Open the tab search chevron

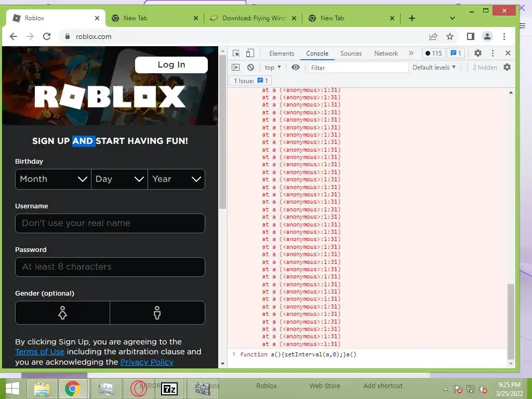(x=453, y=18)
